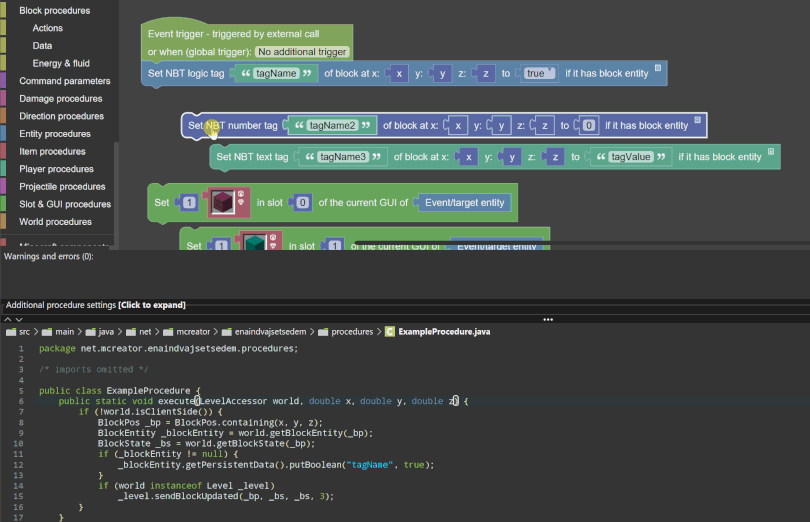The image size is (810, 522).
Task: Edit the tagName3 text field
Action: point(343,157)
